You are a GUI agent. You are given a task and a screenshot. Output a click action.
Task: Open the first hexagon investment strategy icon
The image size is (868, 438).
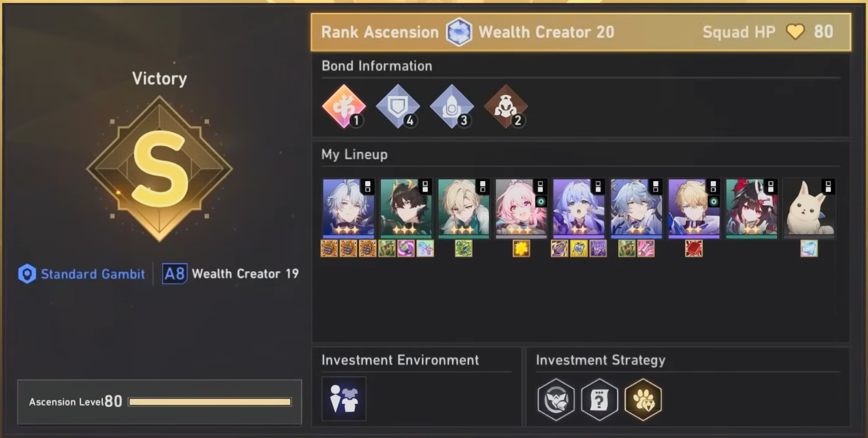556,400
